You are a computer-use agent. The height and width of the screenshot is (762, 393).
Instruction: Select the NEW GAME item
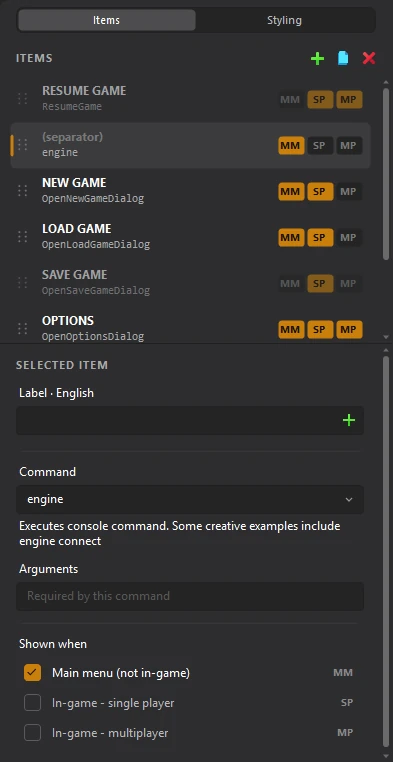pyautogui.click(x=190, y=190)
